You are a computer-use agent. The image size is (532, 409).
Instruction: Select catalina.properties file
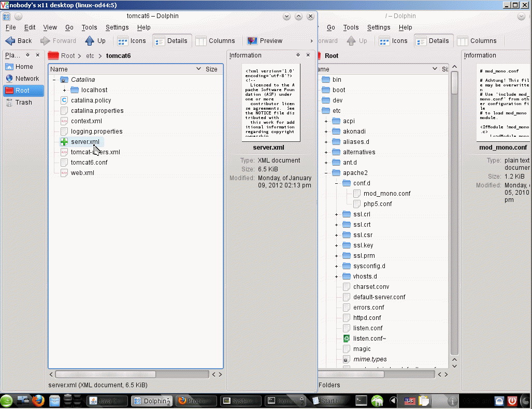tap(97, 111)
